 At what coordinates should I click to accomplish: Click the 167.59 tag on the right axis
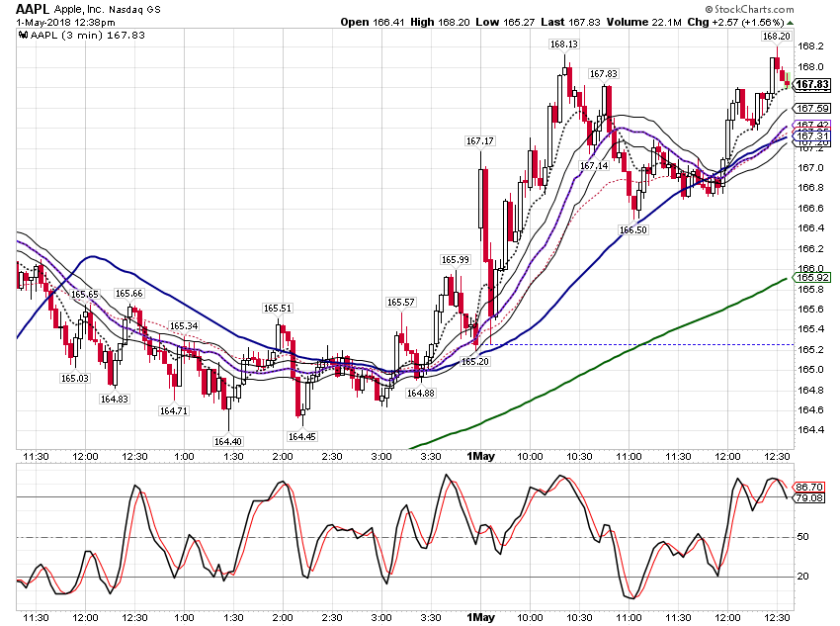pos(812,108)
